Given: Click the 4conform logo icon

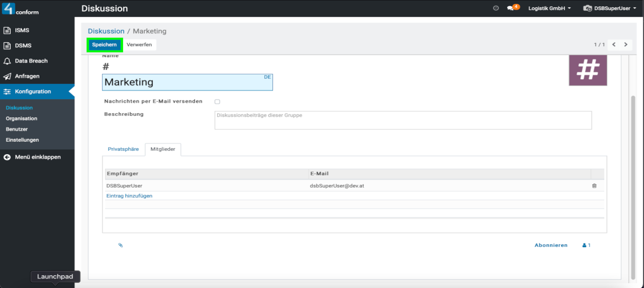Looking at the screenshot, I should 9,8.
